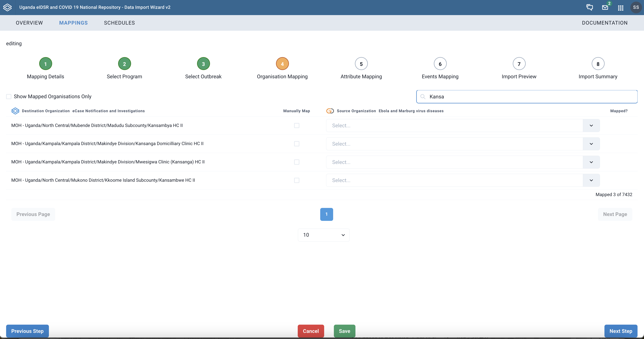
Task: Expand chevron arrow in Kansambwe HC II row
Action: pyautogui.click(x=591, y=180)
